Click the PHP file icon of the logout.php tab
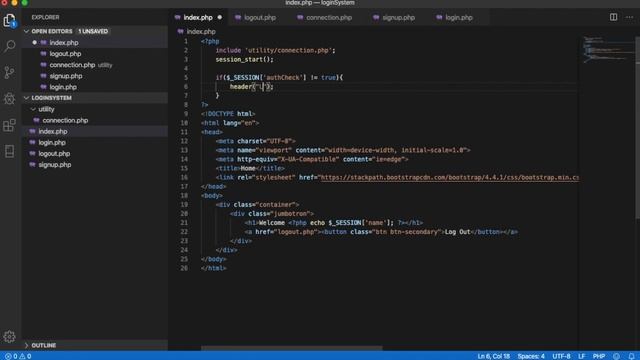Screen dimensions: 640x360 (238, 18)
